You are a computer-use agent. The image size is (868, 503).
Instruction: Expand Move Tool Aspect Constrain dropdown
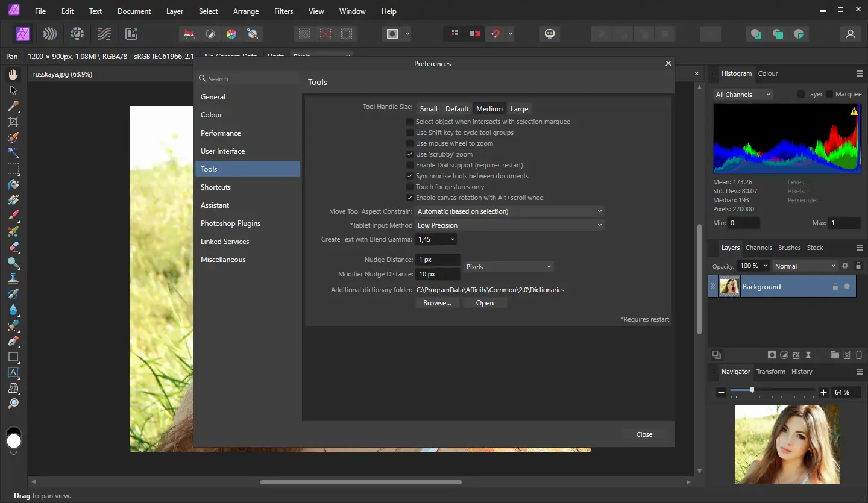[509, 211]
